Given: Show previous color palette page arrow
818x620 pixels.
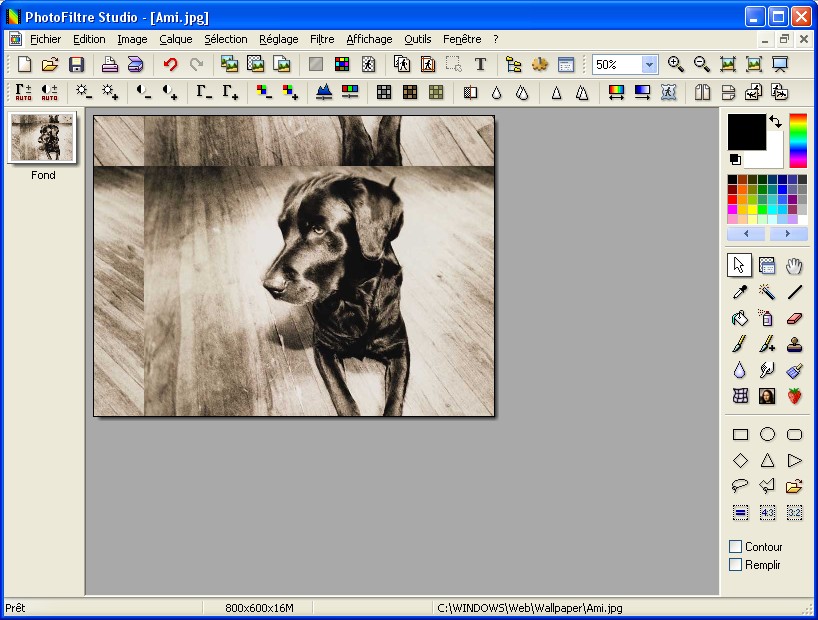Looking at the screenshot, I should coord(746,233).
